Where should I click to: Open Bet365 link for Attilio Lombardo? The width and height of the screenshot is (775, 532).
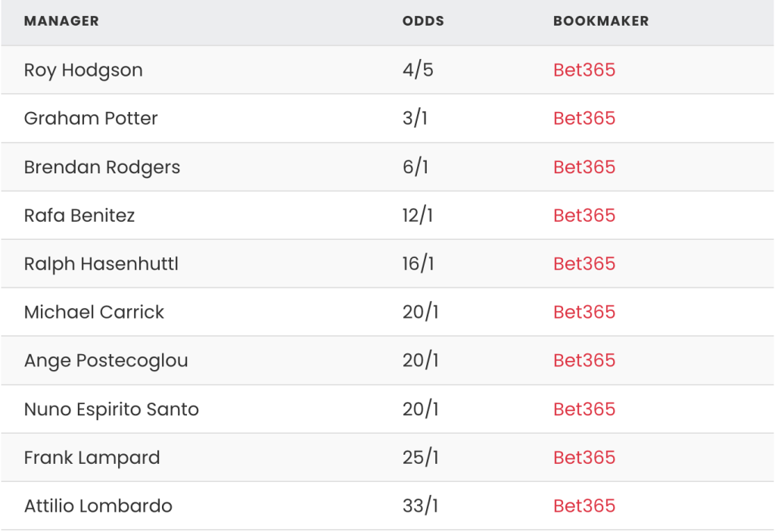tap(584, 506)
